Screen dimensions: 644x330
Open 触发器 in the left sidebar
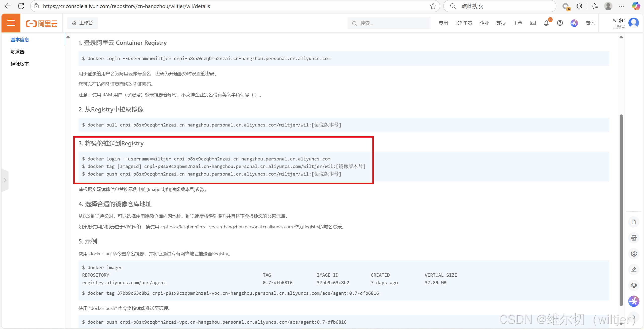(18, 52)
